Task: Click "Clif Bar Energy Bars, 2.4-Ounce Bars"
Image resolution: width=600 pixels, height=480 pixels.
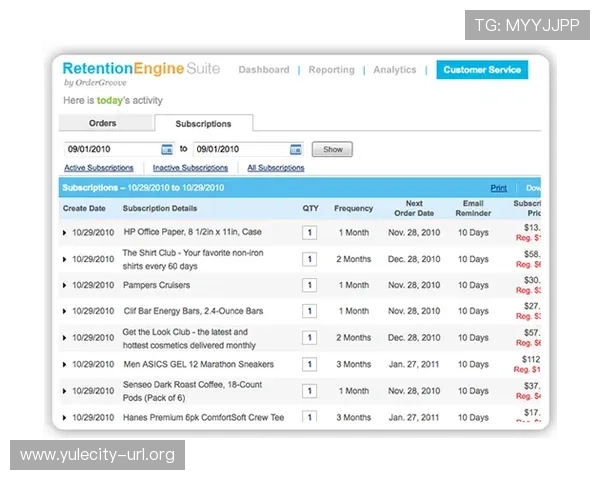Action: 193,311
